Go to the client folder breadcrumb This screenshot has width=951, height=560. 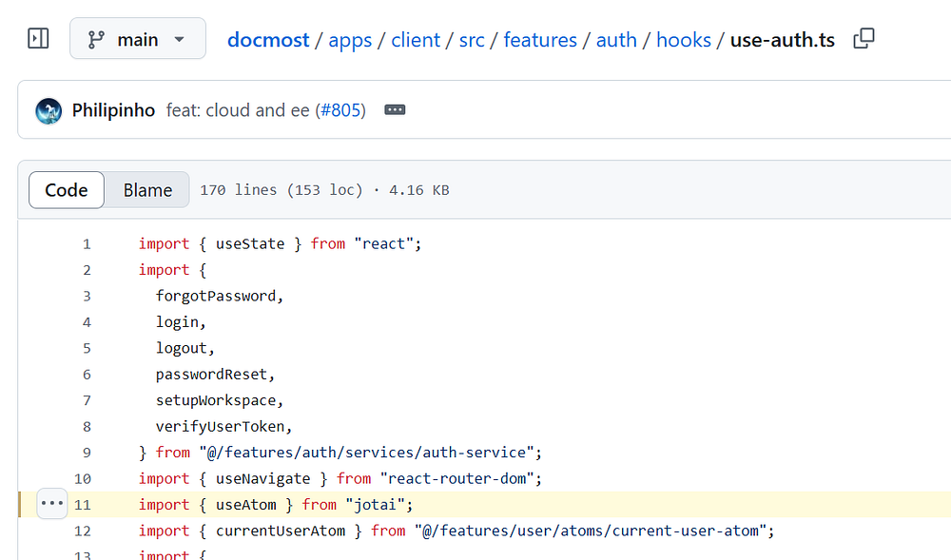tap(416, 40)
